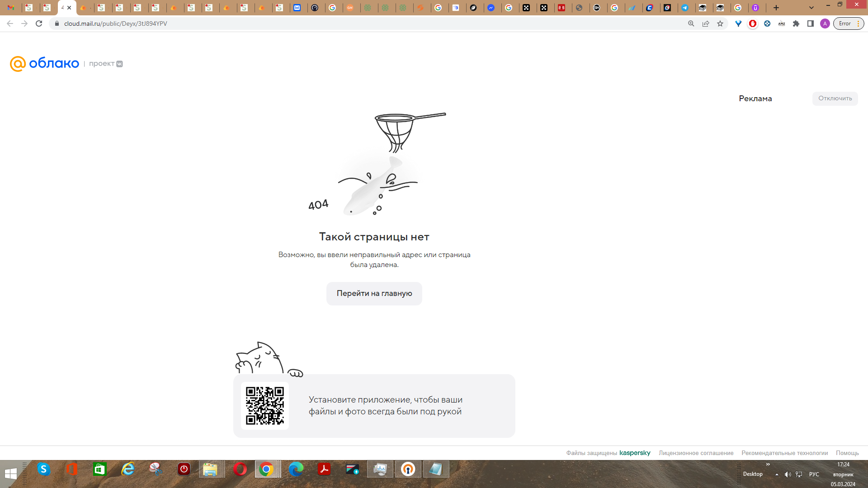The width and height of the screenshot is (868, 488).
Task: Expand hidden system tray icons arrow
Action: click(x=777, y=474)
